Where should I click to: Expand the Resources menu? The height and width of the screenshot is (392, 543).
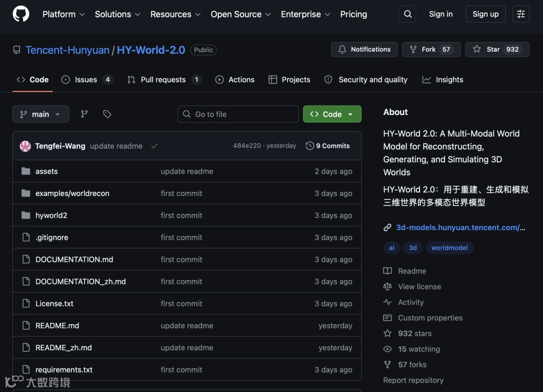tap(175, 14)
